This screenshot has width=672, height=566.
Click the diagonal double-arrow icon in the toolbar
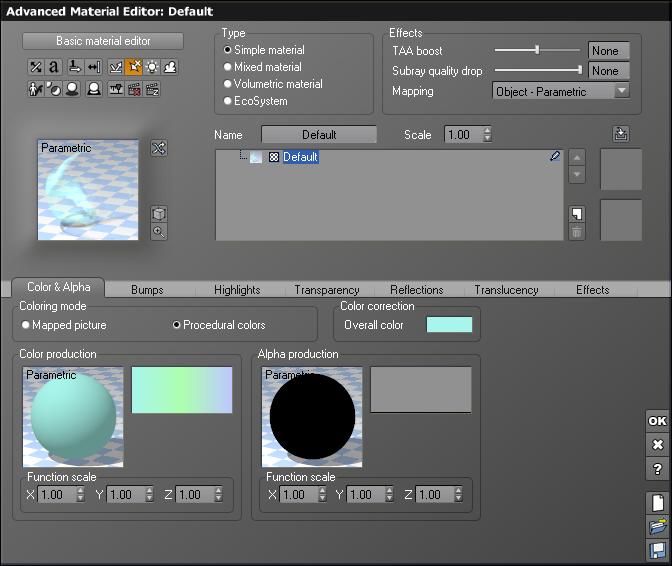[x=36, y=67]
